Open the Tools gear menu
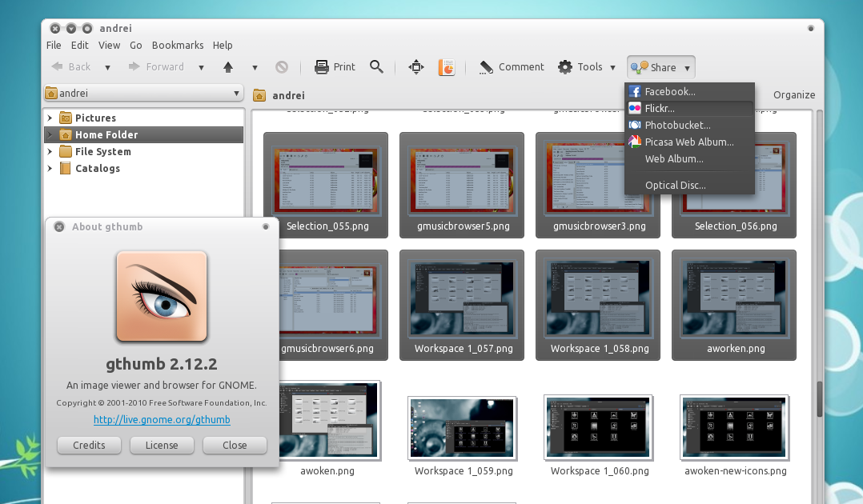The image size is (863, 504). [x=587, y=67]
